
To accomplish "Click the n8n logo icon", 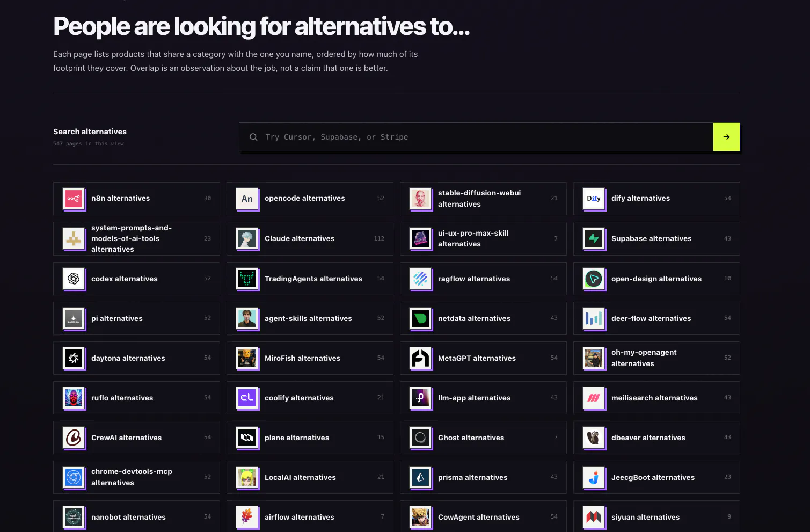I will 74,199.
